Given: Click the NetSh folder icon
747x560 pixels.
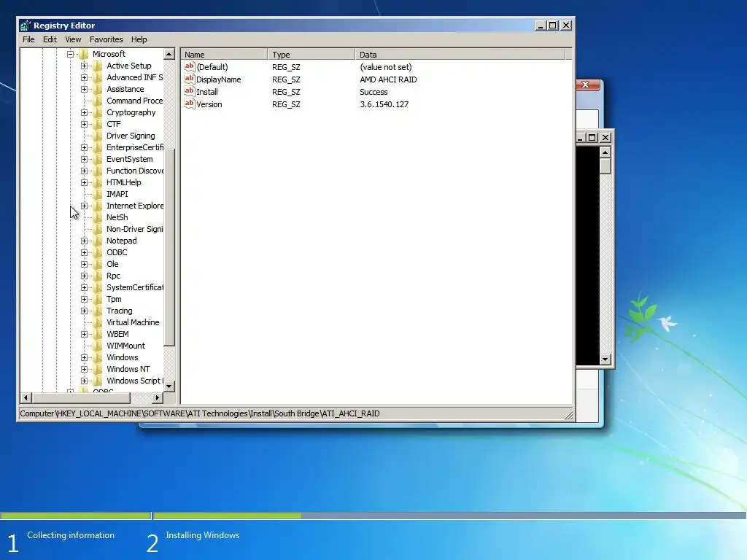Looking at the screenshot, I should pos(98,217).
